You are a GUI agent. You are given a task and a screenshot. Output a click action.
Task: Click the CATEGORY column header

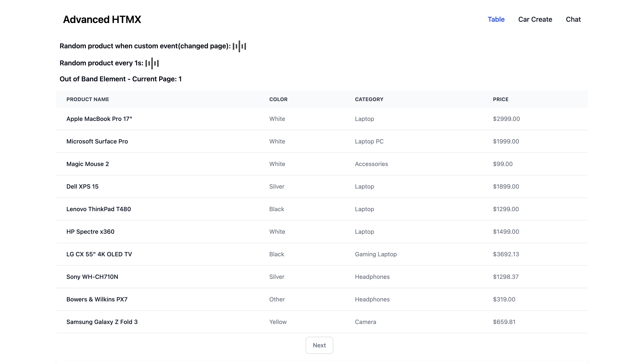(369, 99)
